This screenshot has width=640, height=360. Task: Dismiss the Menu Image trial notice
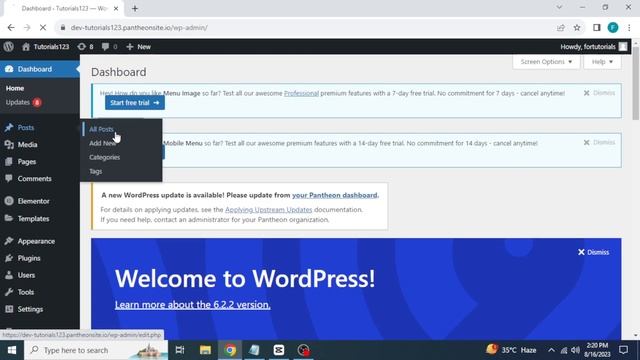click(x=599, y=93)
